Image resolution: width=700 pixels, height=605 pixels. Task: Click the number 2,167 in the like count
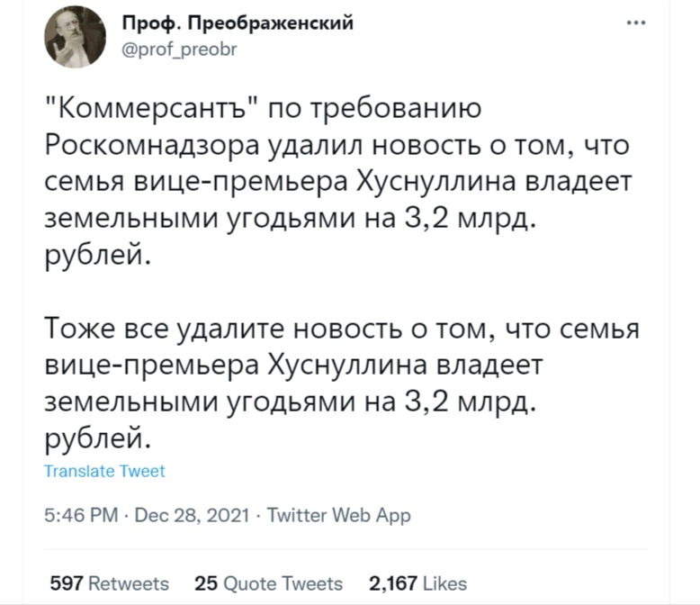(392, 582)
